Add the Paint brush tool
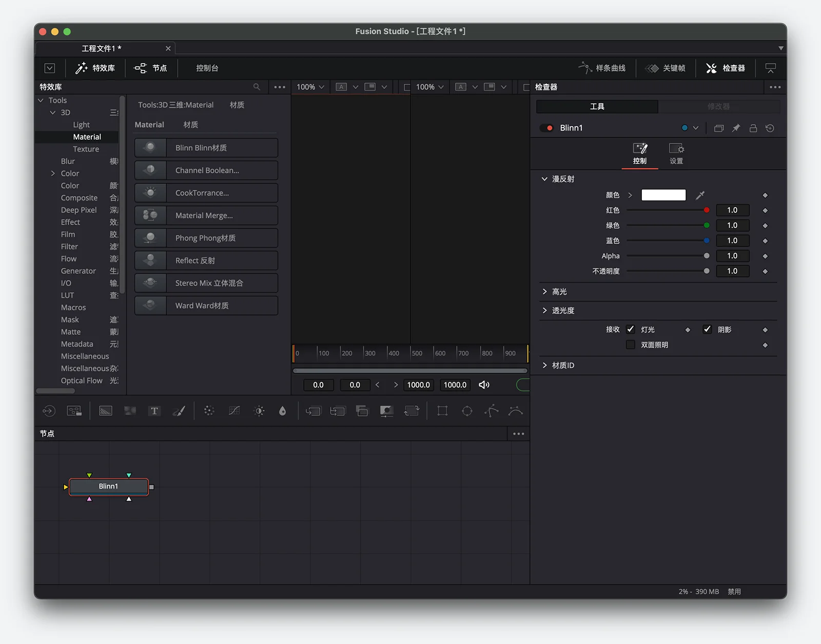This screenshot has height=644, width=821. point(179,411)
